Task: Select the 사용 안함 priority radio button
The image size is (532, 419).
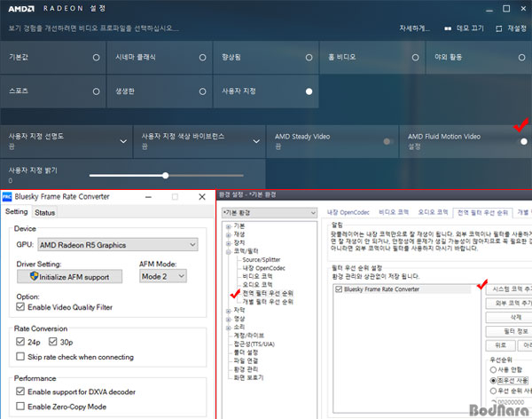Action: [493, 369]
